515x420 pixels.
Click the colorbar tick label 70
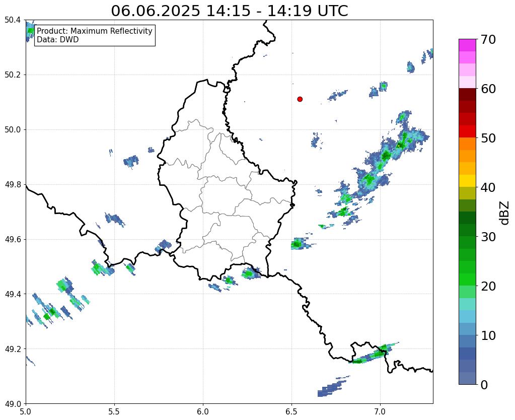pos(488,39)
